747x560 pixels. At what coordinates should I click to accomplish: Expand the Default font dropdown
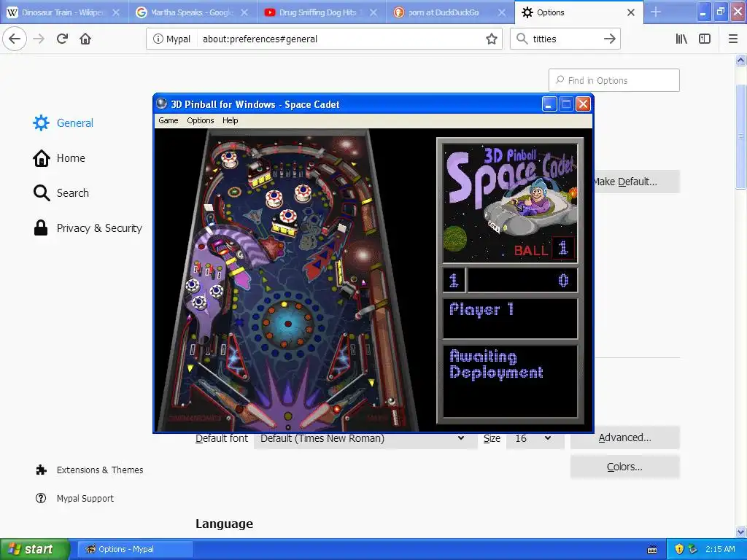pyautogui.click(x=365, y=438)
